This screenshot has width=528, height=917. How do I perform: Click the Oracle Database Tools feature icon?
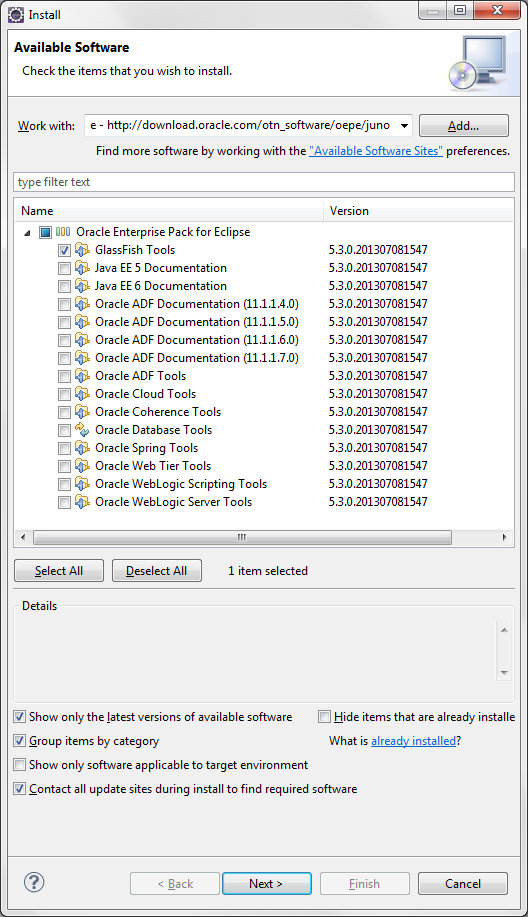click(82, 430)
